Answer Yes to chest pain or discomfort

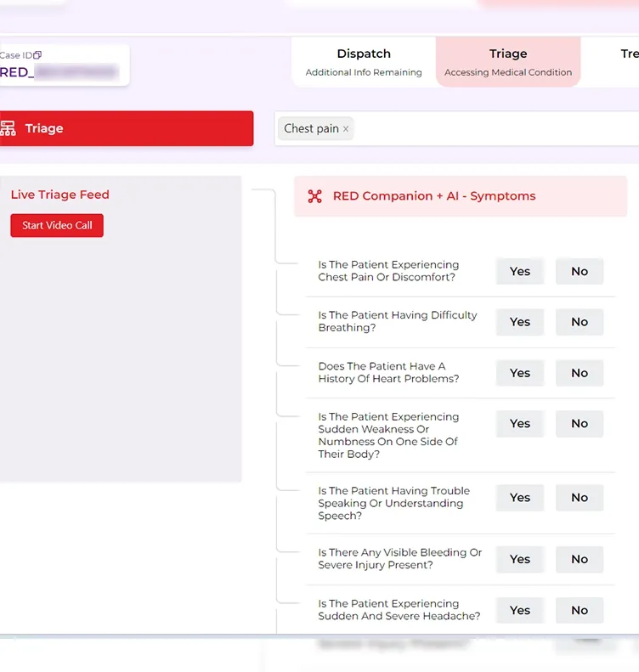pyautogui.click(x=519, y=271)
